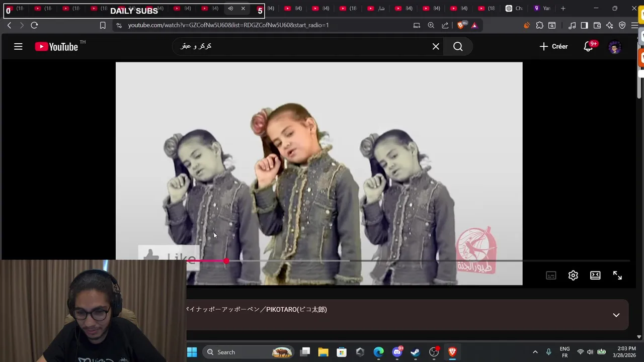Image resolution: width=644 pixels, height=362 pixels.
Task: Open the Brave Rewards triangle icon
Action: [x=474, y=25]
